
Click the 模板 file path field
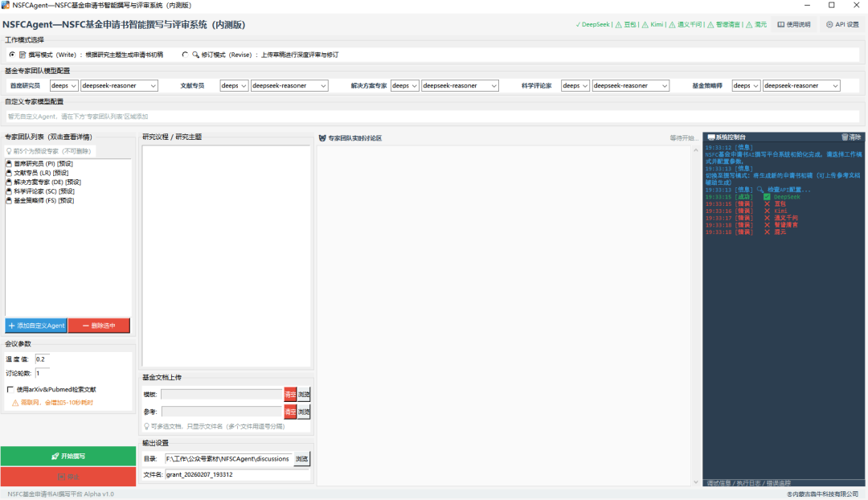tap(222, 395)
